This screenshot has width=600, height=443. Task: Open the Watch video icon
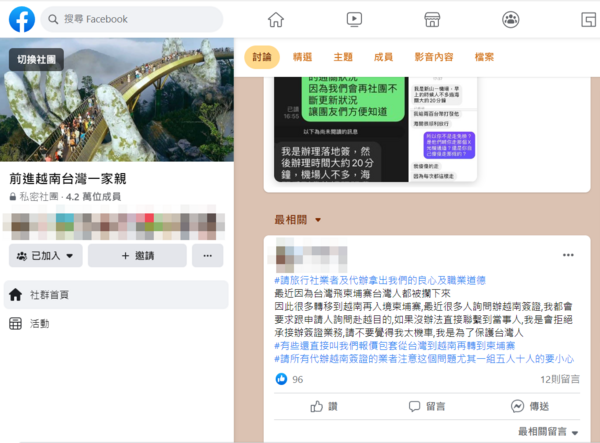click(x=354, y=19)
